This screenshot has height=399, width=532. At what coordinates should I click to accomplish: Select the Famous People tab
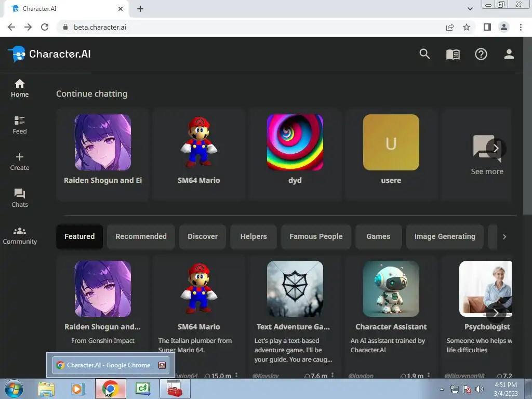pos(316,236)
